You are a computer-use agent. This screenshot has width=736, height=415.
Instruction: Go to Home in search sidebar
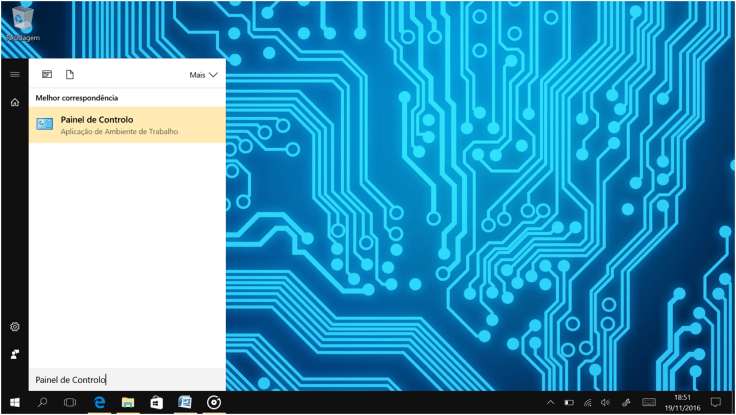pos(14,102)
